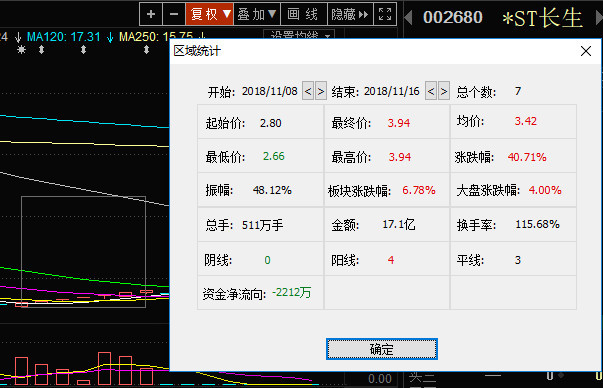Open the 复权 dropdown

pos(210,14)
